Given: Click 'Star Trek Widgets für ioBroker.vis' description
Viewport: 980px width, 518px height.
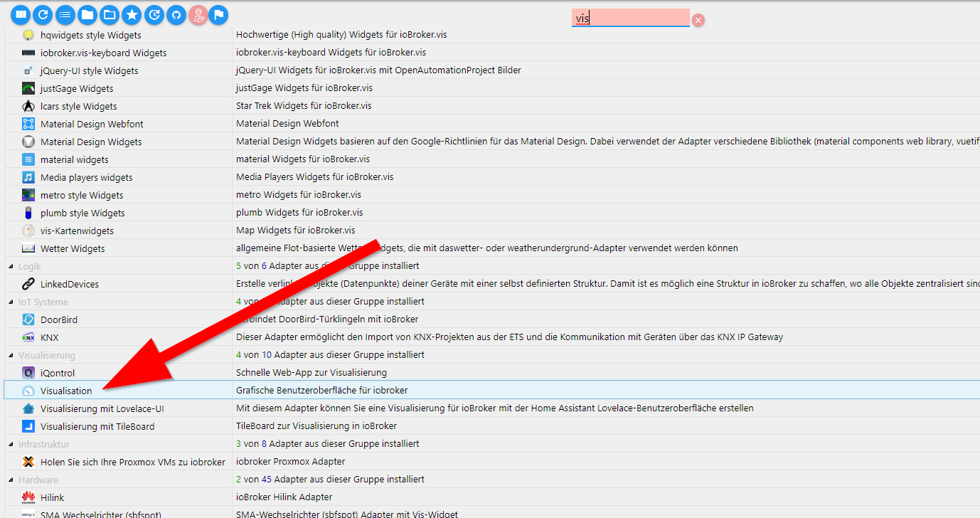Looking at the screenshot, I should tap(304, 106).
